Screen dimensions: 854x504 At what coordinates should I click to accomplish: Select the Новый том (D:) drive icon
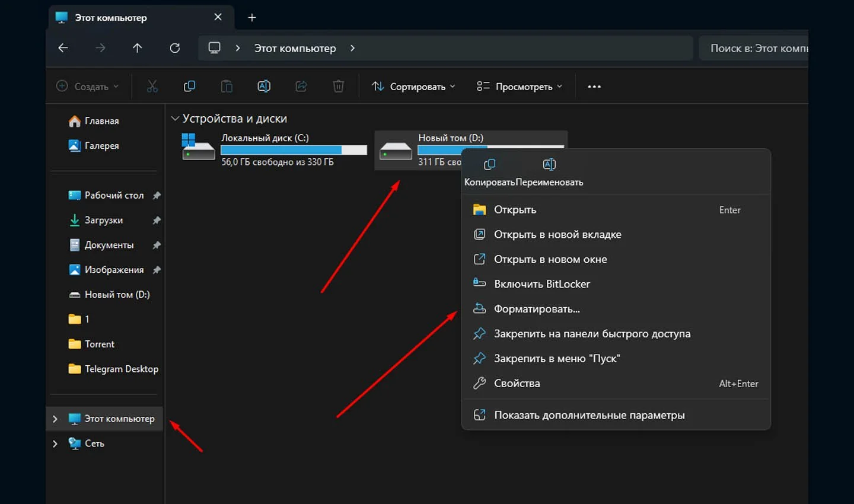(x=396, y=151)
